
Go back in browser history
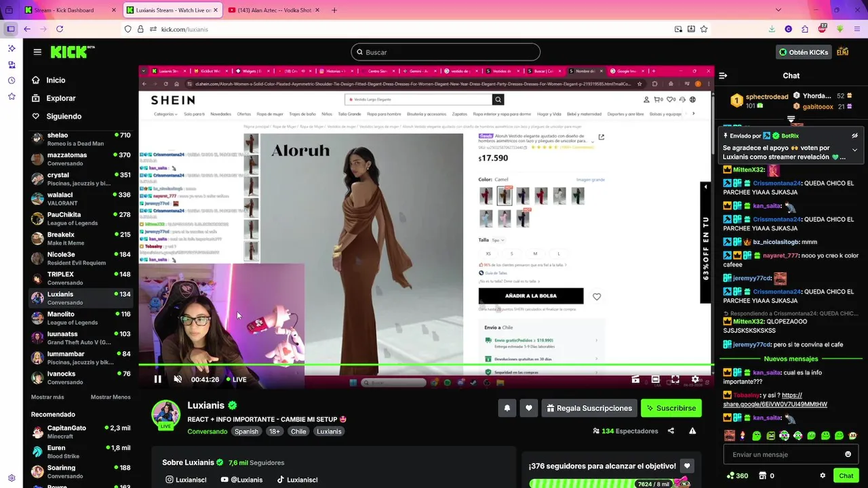(27, 29)
